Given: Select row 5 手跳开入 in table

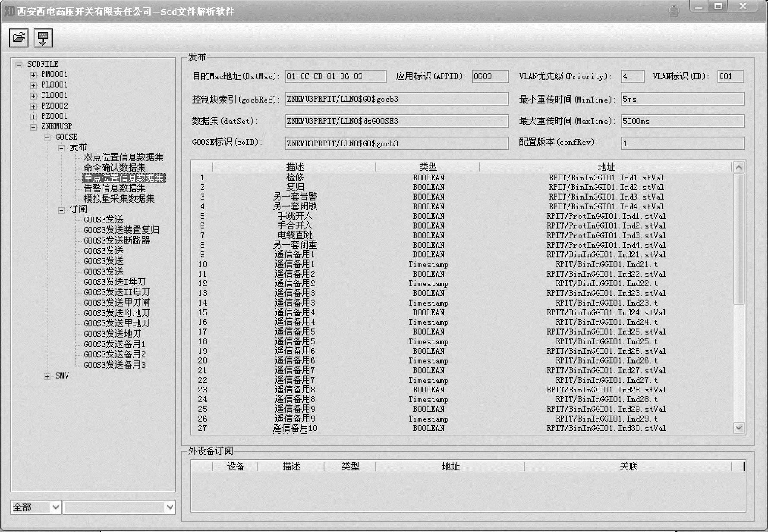Looking at the screenshot, I should (462, 216).
